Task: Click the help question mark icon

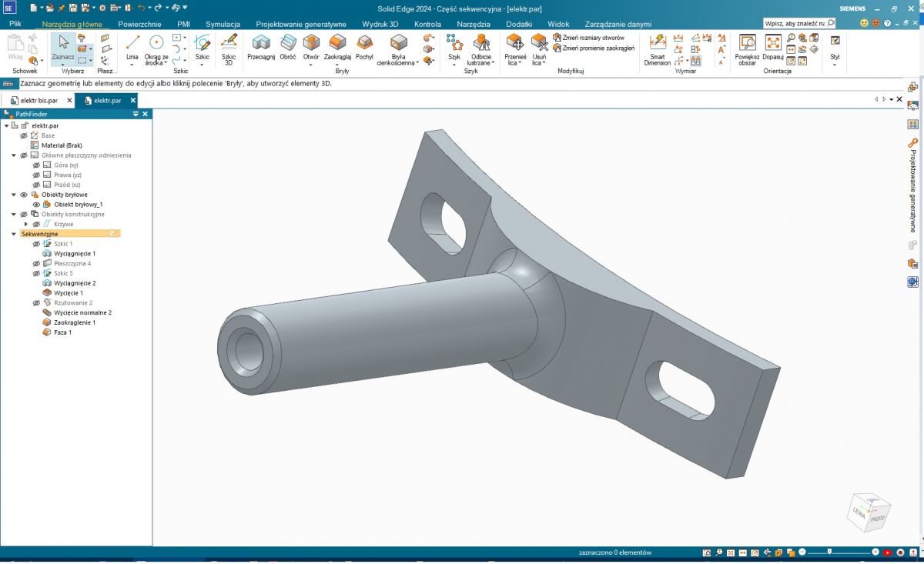Action: click(x=887, y=24)
